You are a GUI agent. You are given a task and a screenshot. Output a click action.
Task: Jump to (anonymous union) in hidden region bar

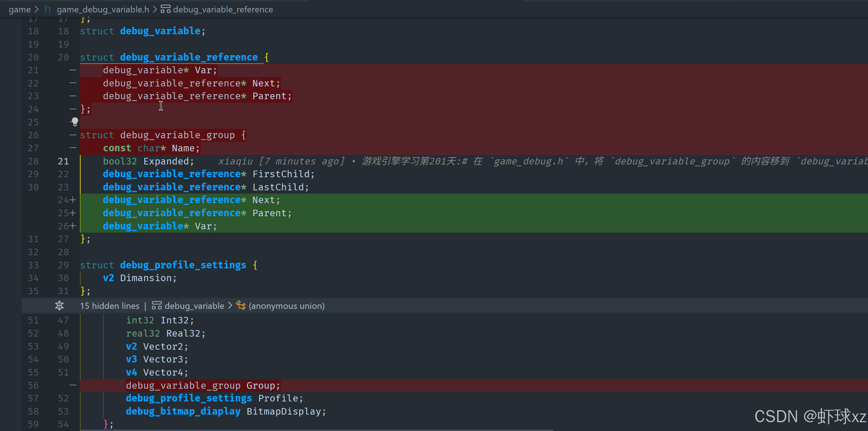pos(286,306)
